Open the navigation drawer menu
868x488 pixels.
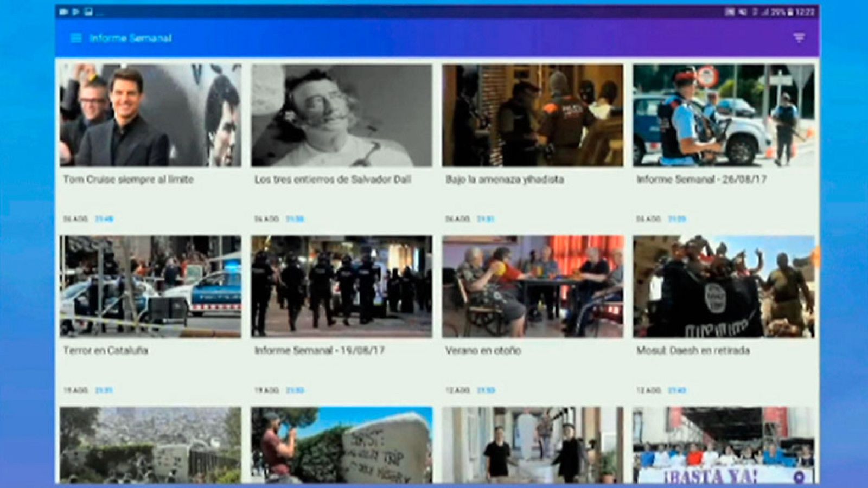point(75,38)
